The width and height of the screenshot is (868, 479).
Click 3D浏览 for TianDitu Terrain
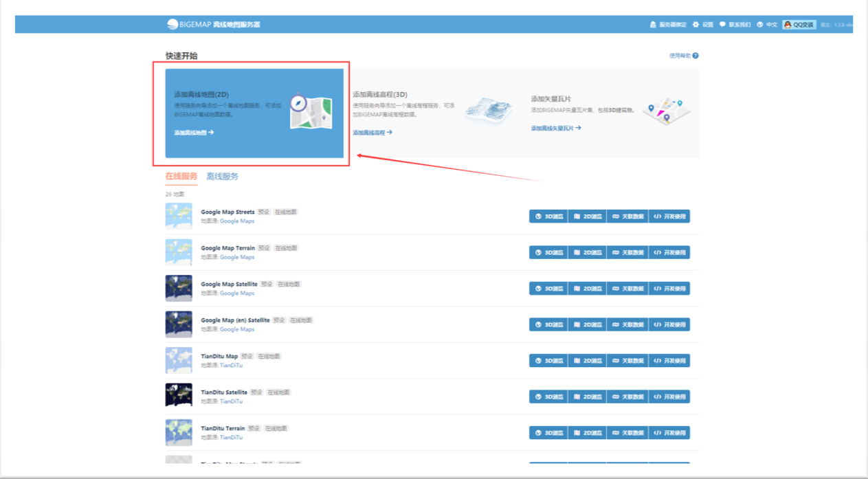click(x=548, y=433)
